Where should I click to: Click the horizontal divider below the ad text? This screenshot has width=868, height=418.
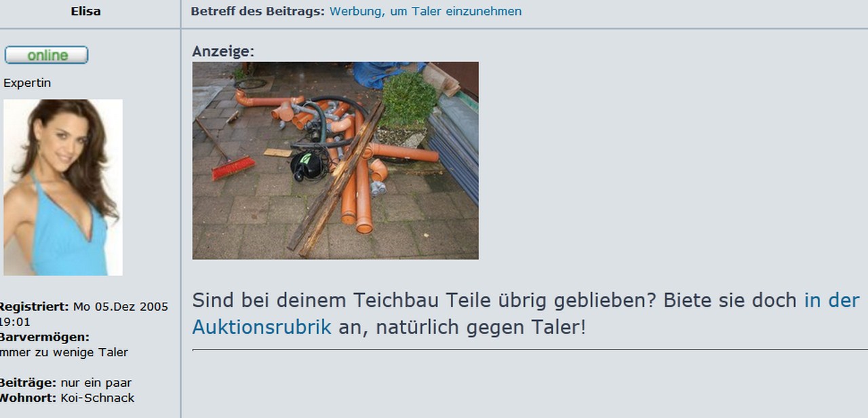(x=530, y=350)
